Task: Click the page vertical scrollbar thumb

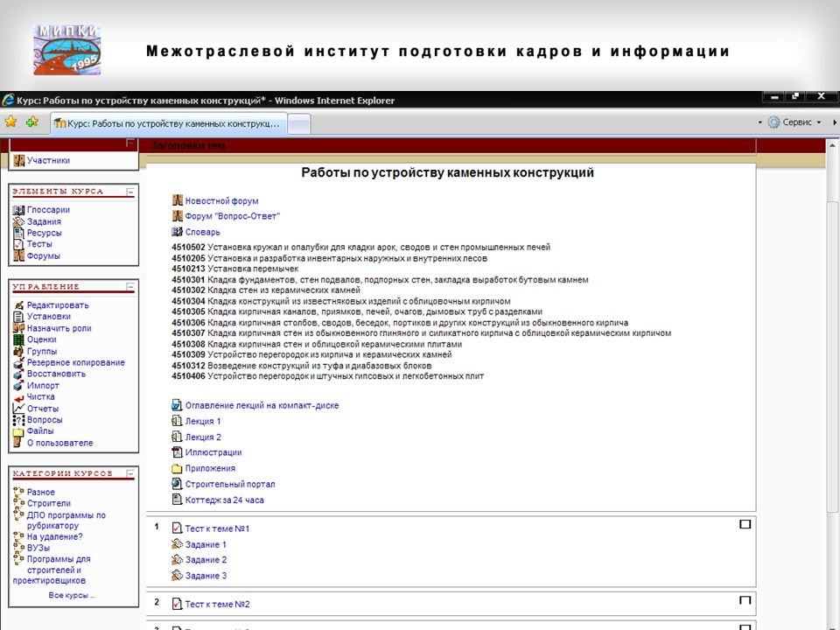Action: point(832,356)
